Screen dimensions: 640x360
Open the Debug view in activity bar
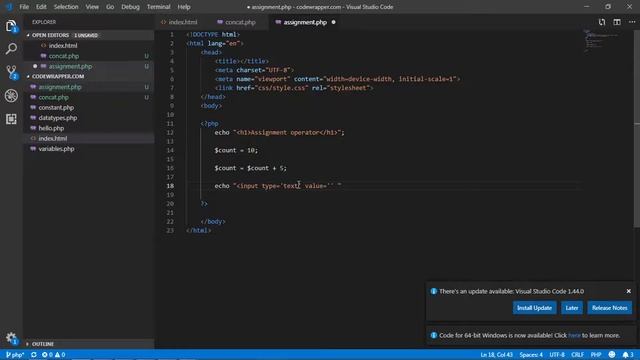click(11, 96)
